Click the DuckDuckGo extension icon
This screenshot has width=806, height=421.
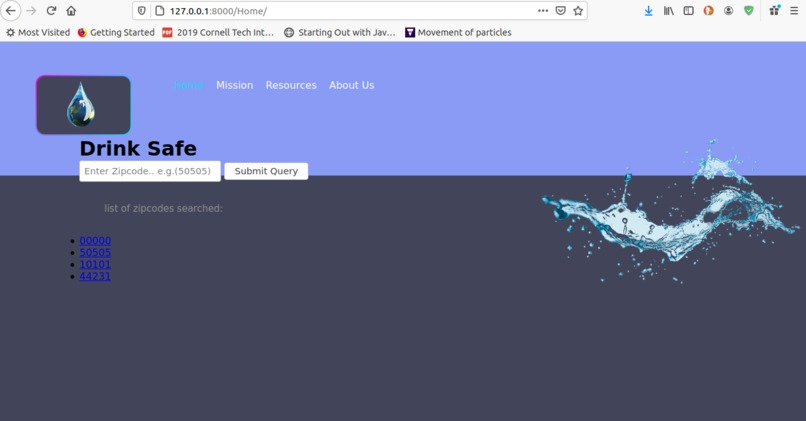708,11
